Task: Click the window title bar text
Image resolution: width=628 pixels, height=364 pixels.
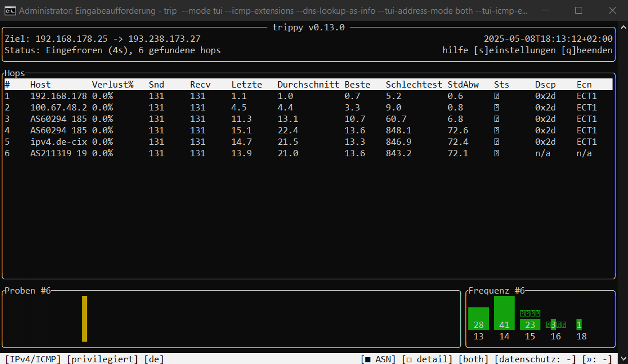Action: click(x=273, y=11)
